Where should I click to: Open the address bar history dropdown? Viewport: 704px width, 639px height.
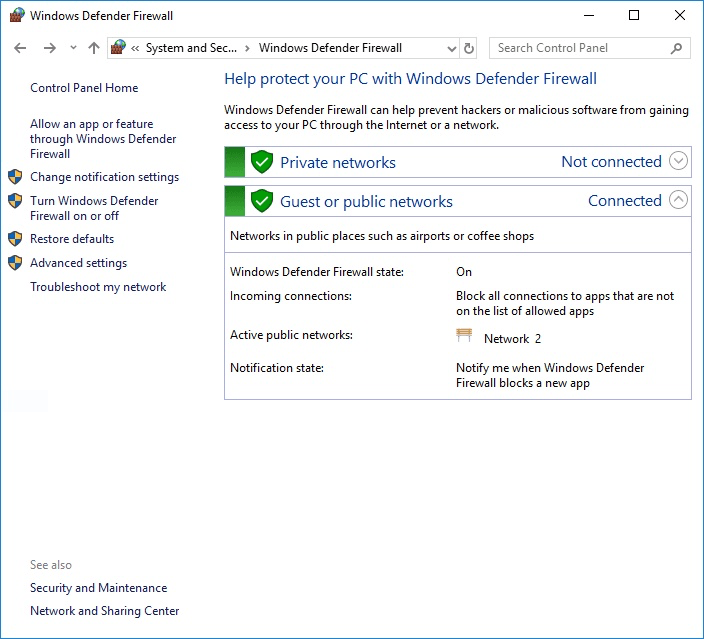452,48
